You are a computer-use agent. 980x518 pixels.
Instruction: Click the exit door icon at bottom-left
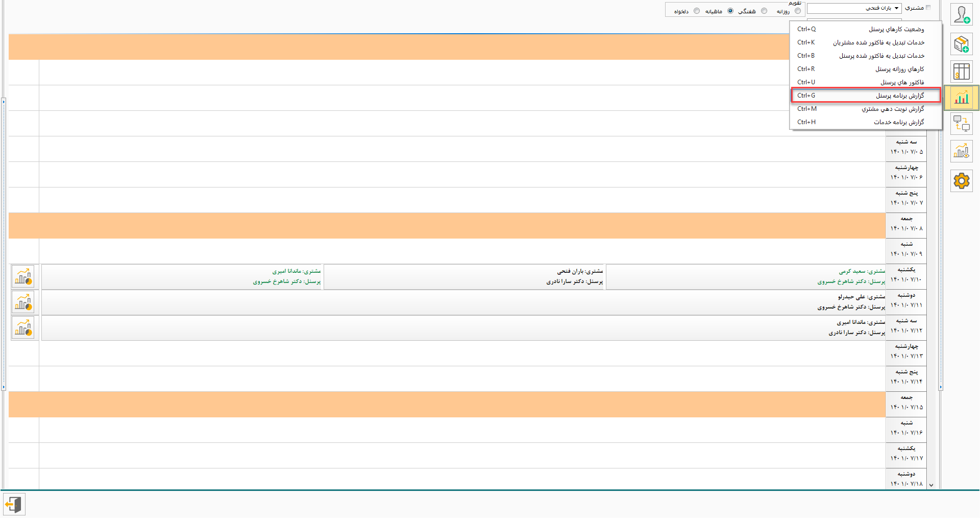pyautogui.click(x=14, y=505)
